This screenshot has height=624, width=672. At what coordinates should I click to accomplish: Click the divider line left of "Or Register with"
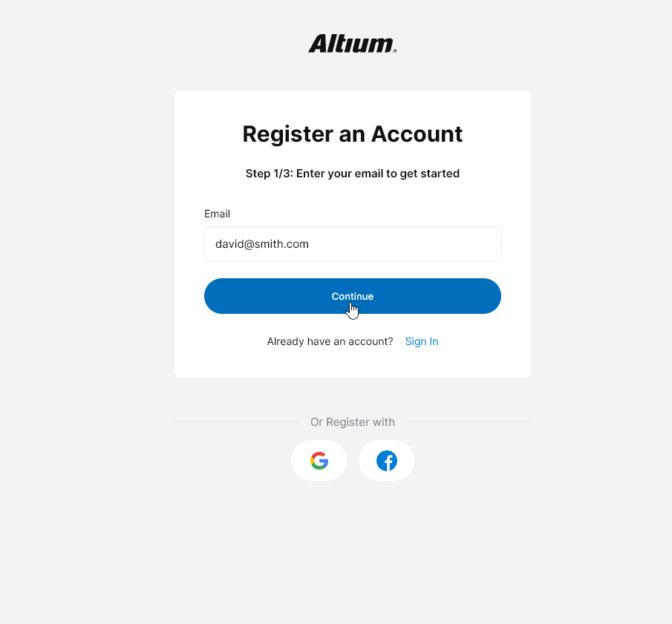click(236, 422)
